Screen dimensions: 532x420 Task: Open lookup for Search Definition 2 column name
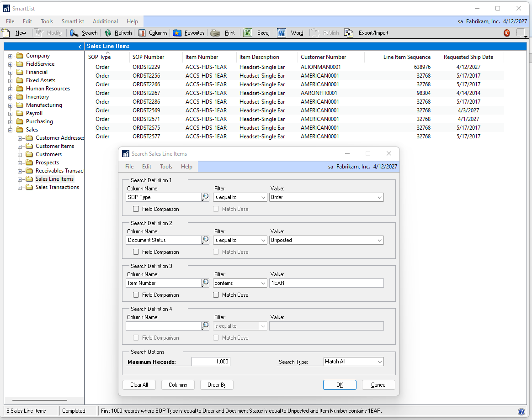click(x=205, y=240)
